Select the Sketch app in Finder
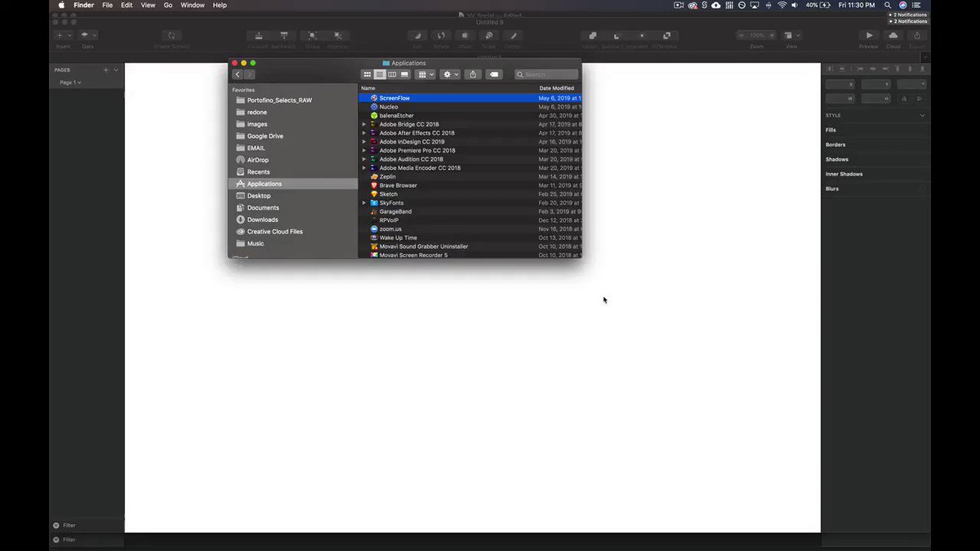Image resolution: width=980 pixels, height=551 pixels. click(x=470, y=194)
